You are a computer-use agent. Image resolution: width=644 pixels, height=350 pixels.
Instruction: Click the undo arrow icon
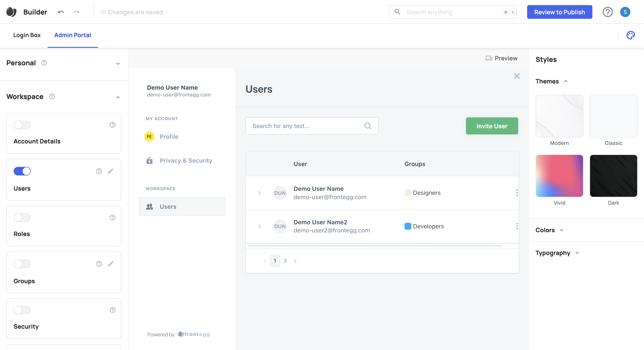pyautogui.click(x=61, y=12)
